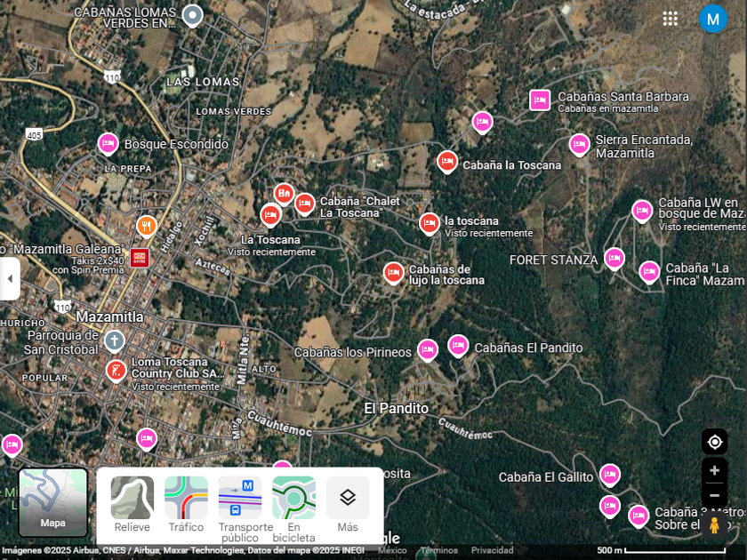This screenshot has width=747, height=560.
Task: Activate Street View pegman
Action: [713, 525]
